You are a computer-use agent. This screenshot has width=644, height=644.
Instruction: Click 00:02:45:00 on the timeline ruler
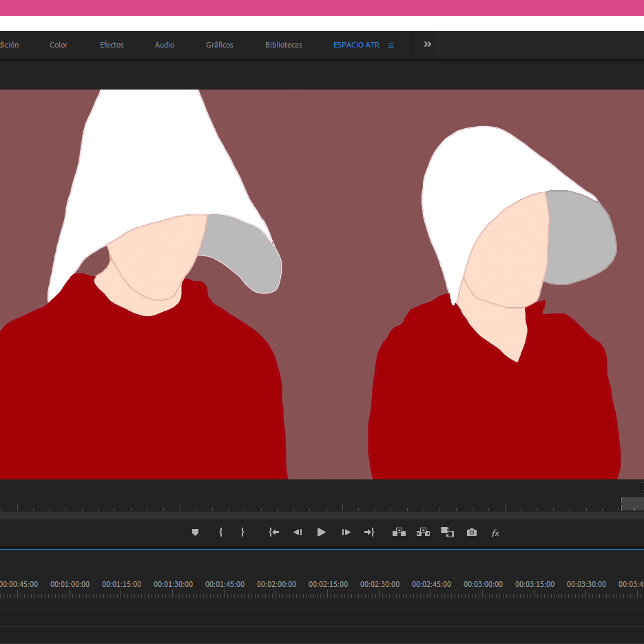point(431,584)
